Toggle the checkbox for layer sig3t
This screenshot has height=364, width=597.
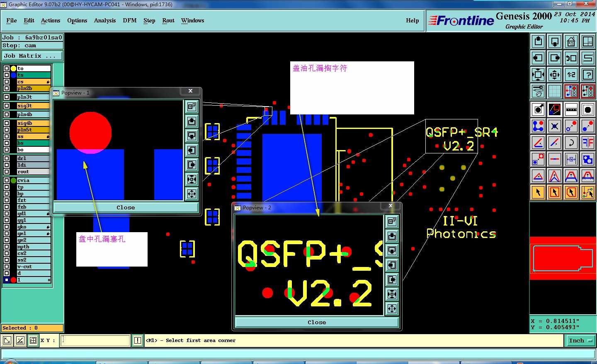7,106
